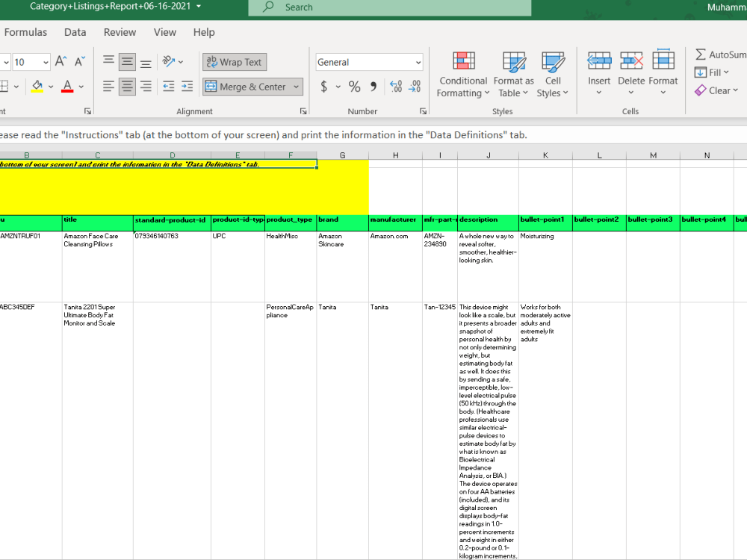The image size is (747, 560).
Task: Increase font size with the larger A icon
Action: 61,61
